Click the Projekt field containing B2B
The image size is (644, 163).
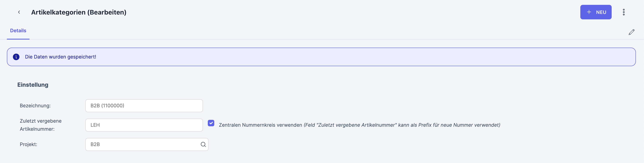[x=143, y=144]
